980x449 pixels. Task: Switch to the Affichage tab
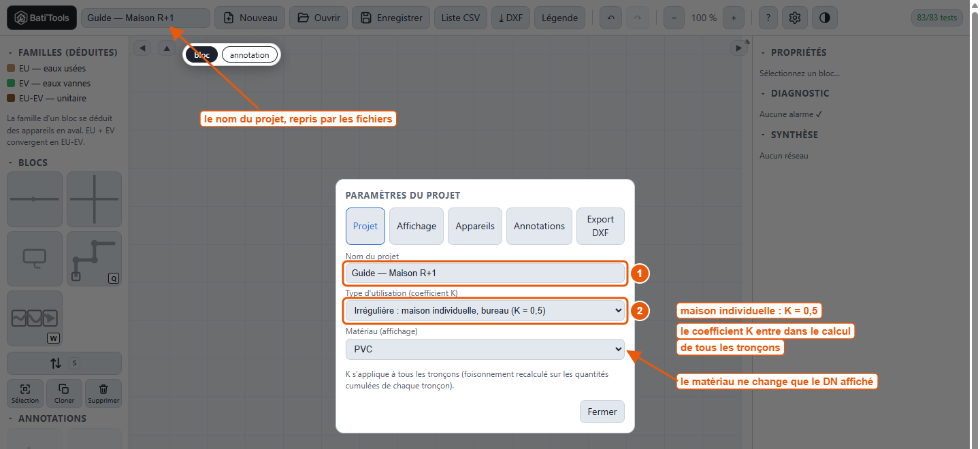pyautogui.click(x=416, y=226)
